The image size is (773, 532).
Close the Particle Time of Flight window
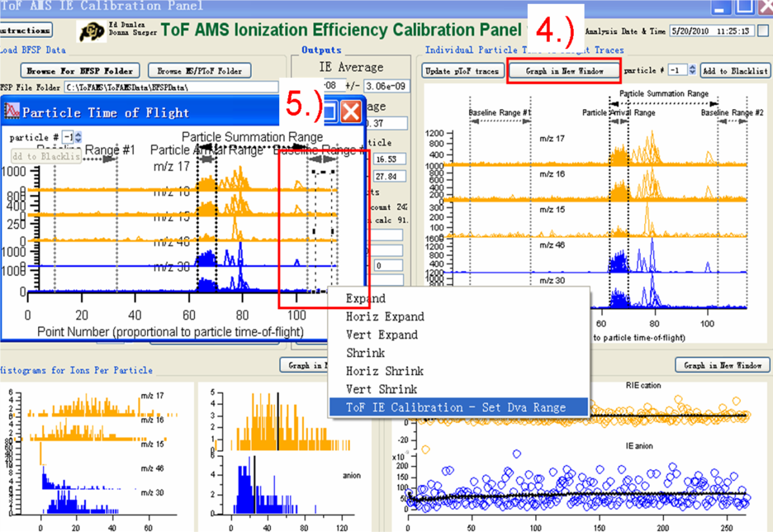351,112
